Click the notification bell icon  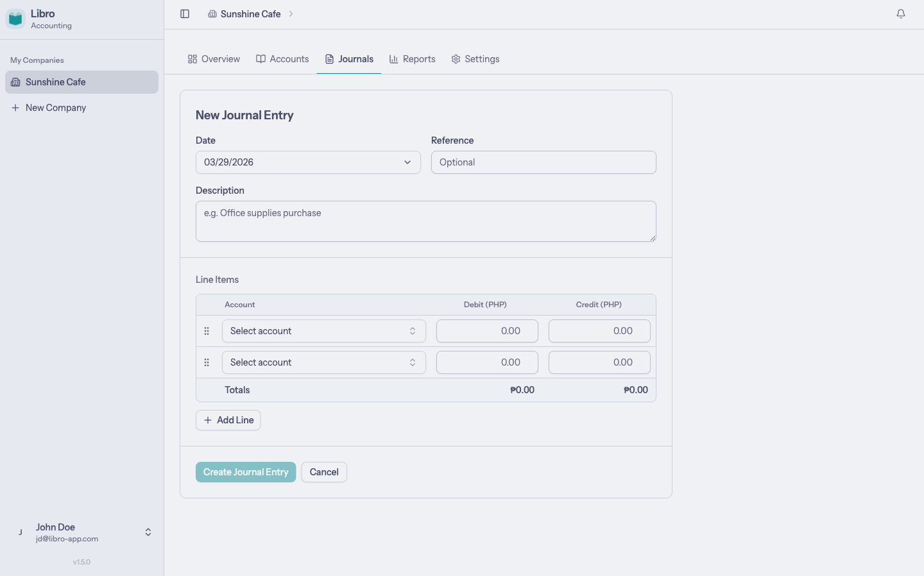coord(901,13)
